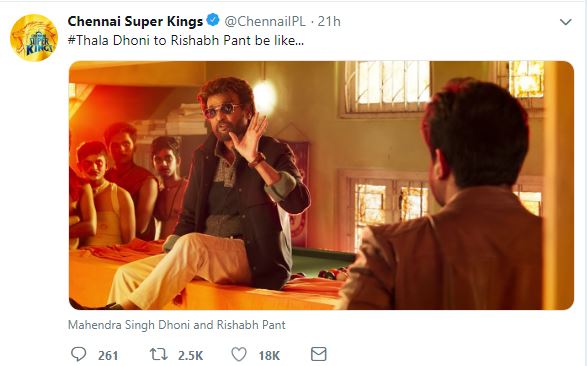587x366 pixels.
Task: Expand the tweet options chevron
Action: coord(565,22)
